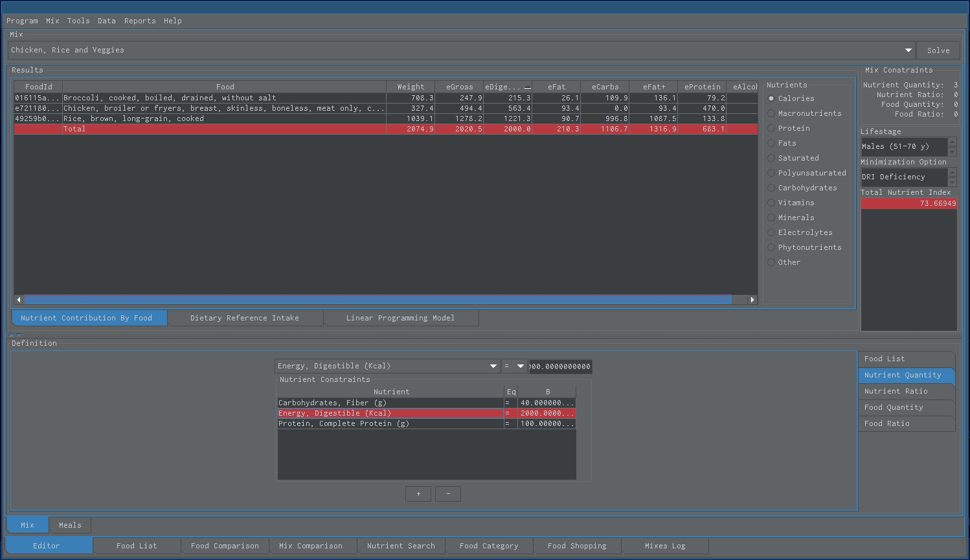
Task: Click the results table right scroll arrow
Action: pos(752,300)
